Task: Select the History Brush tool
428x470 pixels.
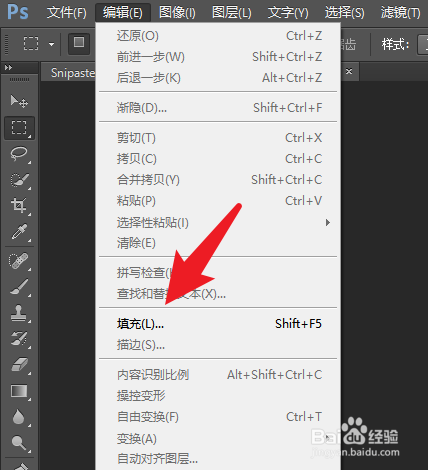Action: click(19, 338)
